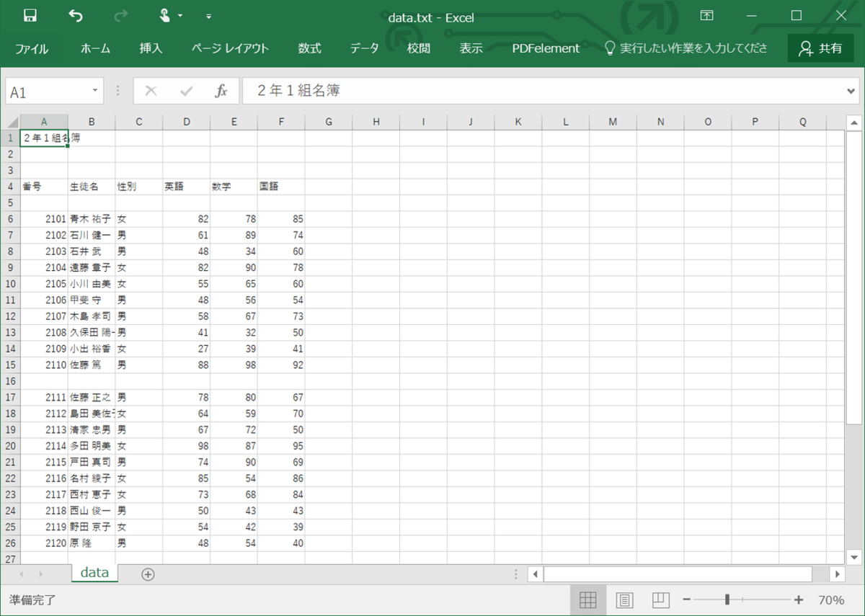Click the formula bar text field
Viewport: 865px width, 616px height.
pos(542,91)
